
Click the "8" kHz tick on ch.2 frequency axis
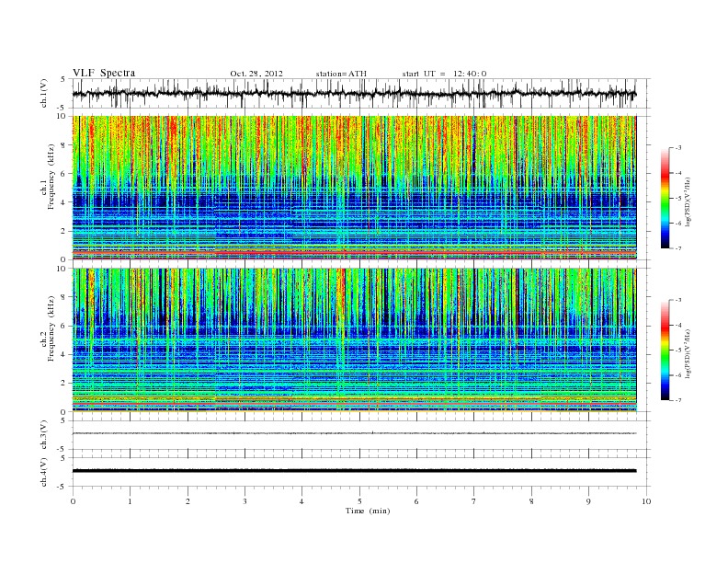(x=63, y=297)
